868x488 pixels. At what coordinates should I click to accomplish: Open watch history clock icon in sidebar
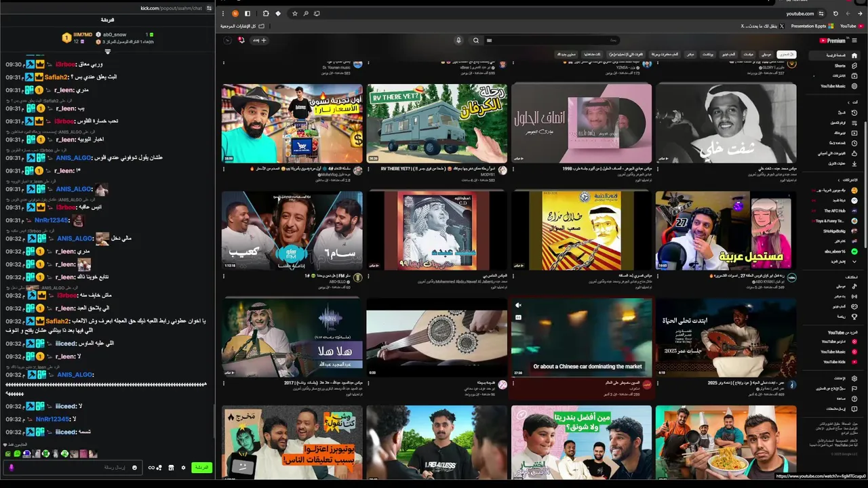854,113
